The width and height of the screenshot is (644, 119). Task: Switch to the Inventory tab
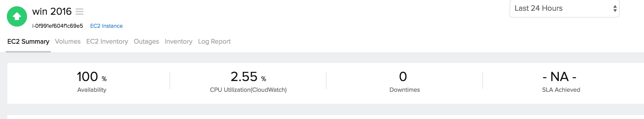pos(179,42)
